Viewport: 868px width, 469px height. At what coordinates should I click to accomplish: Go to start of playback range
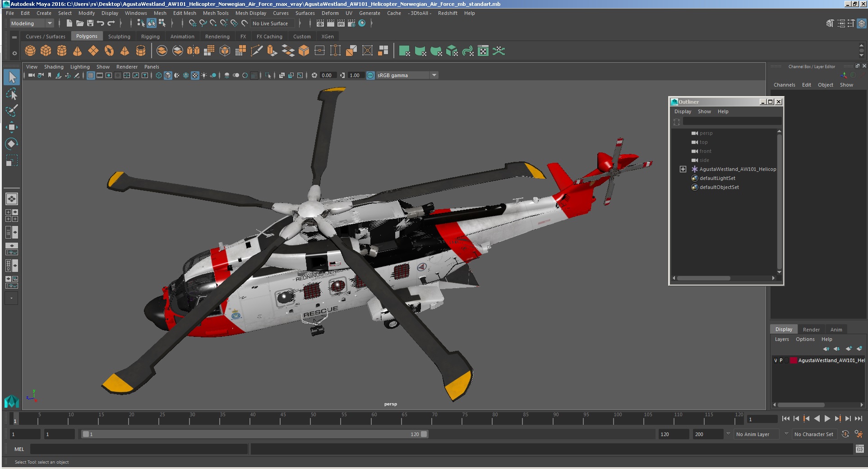point(786,419)
